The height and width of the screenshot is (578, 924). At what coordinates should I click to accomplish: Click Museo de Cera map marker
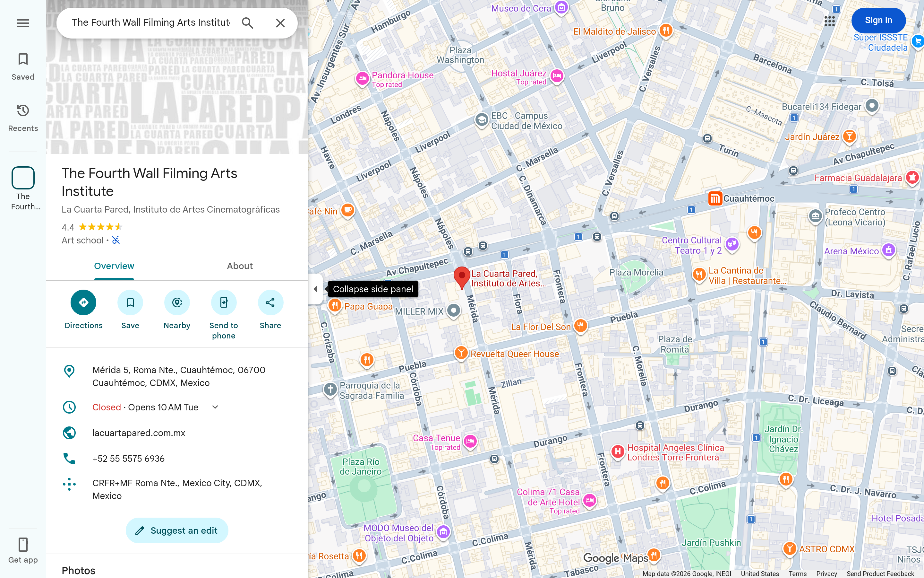coord(561,7)
